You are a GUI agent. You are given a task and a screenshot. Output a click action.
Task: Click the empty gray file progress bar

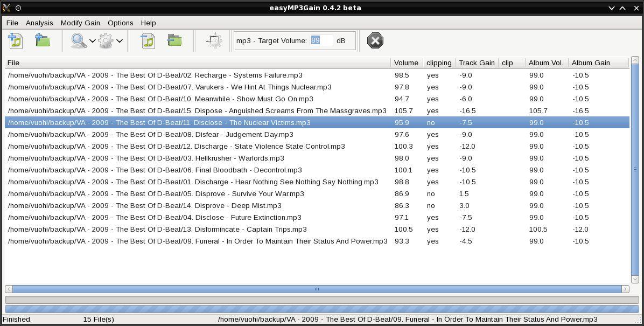click(x=322, y=300)
